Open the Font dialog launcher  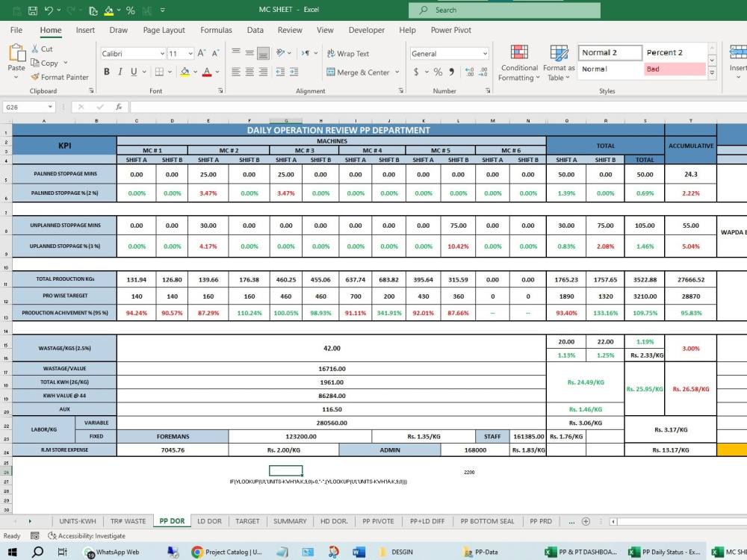pyautogui.click(x=220, y=90)
